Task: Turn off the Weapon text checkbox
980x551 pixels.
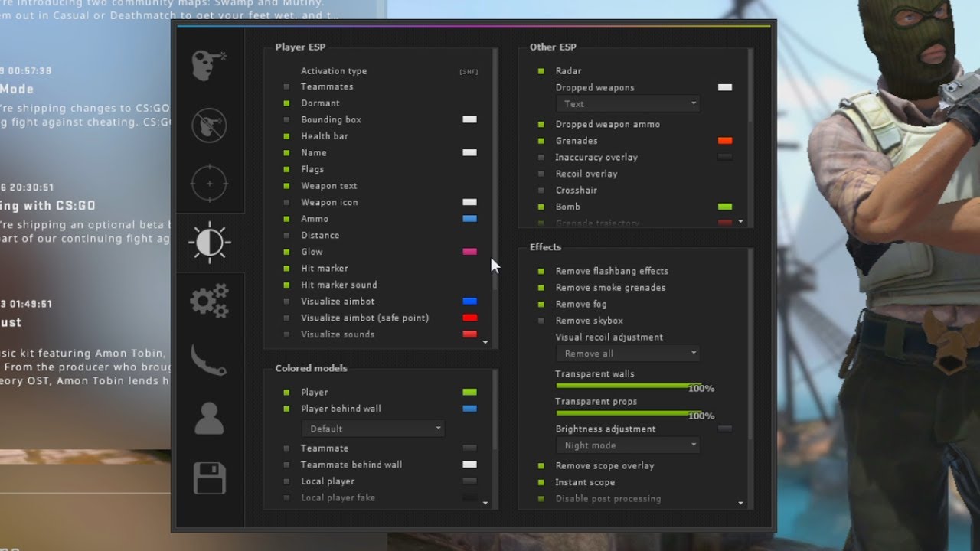Action: [x=286, y=186]
